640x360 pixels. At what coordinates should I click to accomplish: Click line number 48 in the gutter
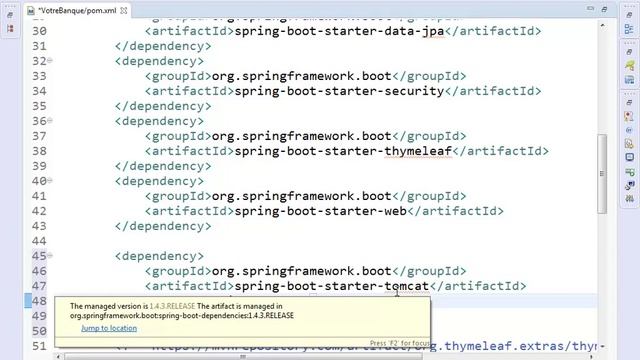(x=39, y=301)
